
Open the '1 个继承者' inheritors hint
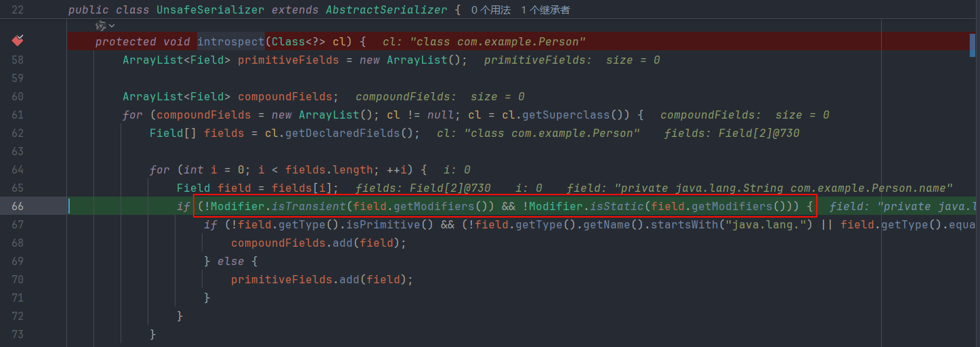click(x=547, y=10)
